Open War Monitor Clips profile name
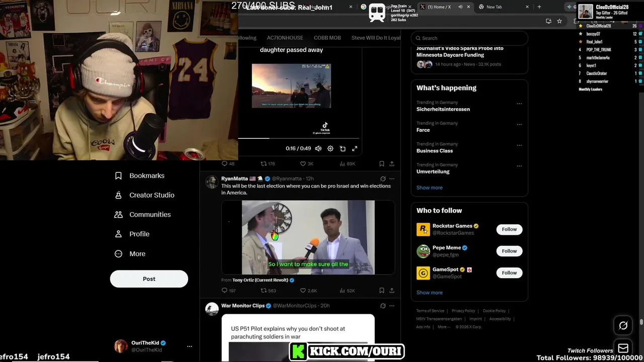 tap(243, 306)
